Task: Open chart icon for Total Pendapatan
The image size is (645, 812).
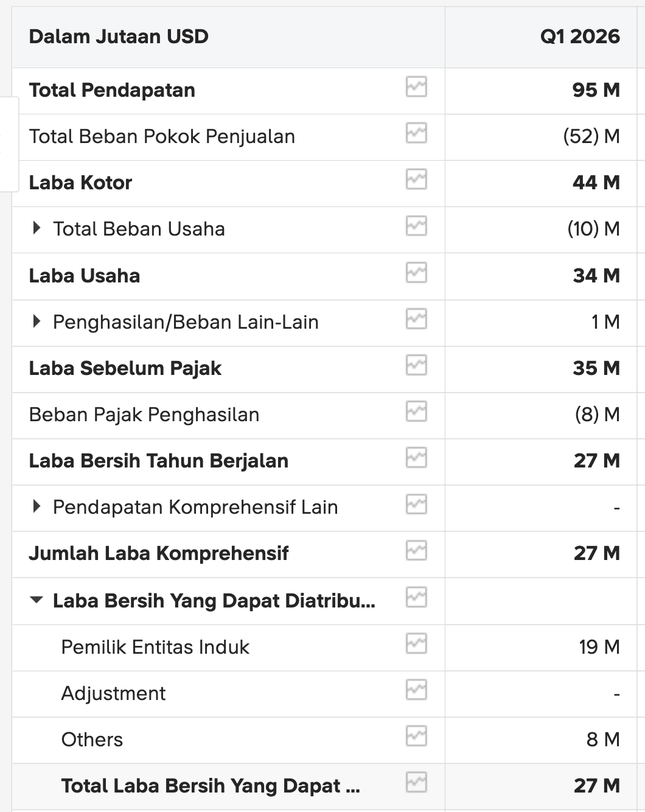Action: pyautogui.click(x=416, y=86)
